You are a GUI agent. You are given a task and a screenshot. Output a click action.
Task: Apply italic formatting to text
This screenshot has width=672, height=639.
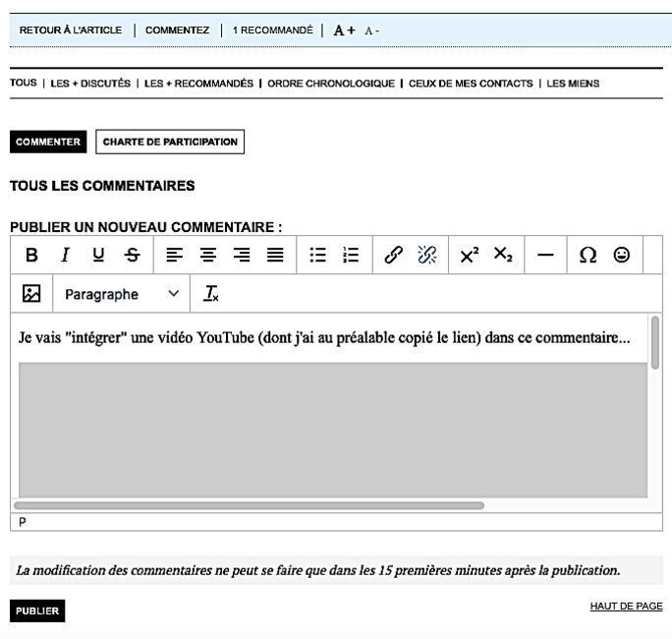(x=65, y=255)
